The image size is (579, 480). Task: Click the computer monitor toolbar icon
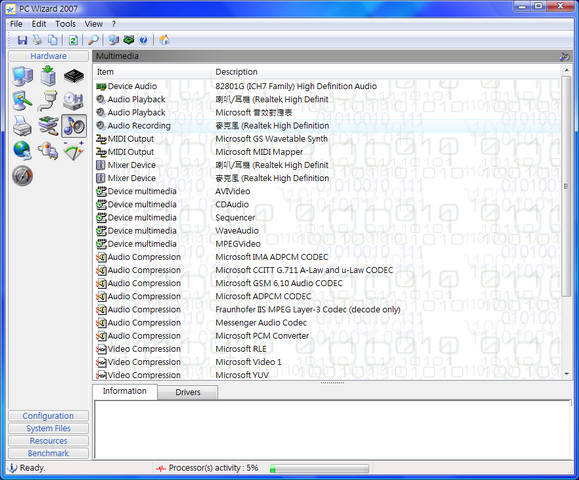click(x=113, y=40)
